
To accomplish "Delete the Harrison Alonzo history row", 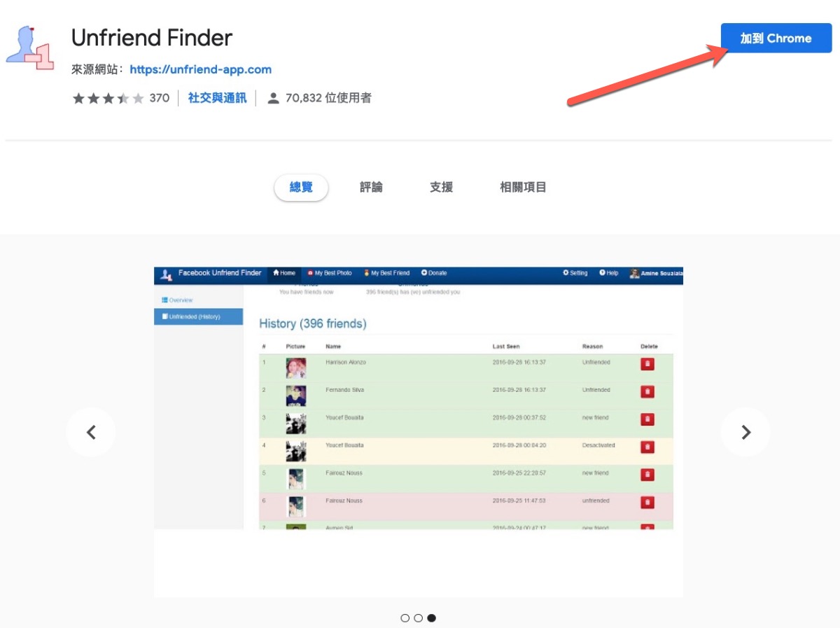I will pyautogui.click(x=647, y=364).
